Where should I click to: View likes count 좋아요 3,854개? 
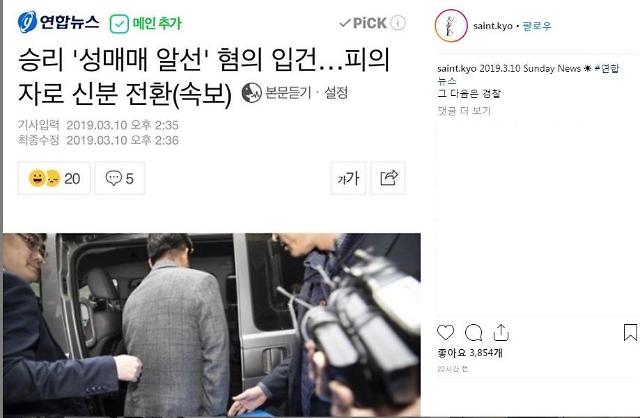pyautogui.click(x=470, y=353)
